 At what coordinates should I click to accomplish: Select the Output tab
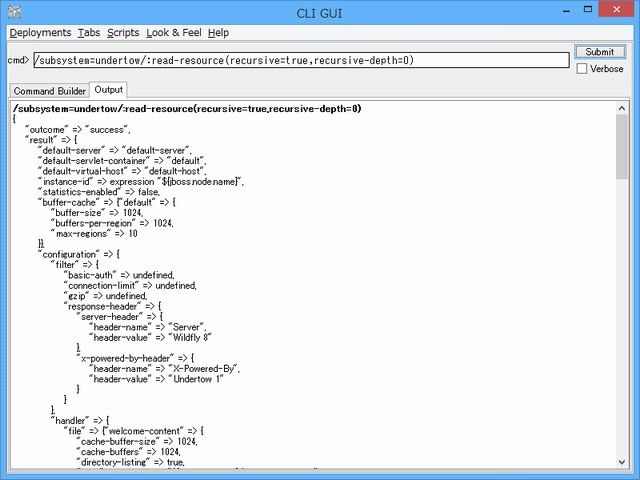coord(109,90)
